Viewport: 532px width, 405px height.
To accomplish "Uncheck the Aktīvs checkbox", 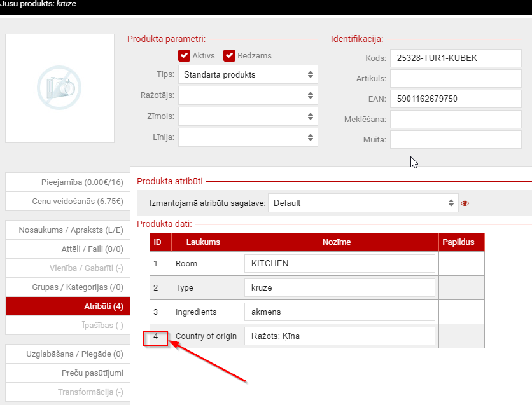I will 185,55.
